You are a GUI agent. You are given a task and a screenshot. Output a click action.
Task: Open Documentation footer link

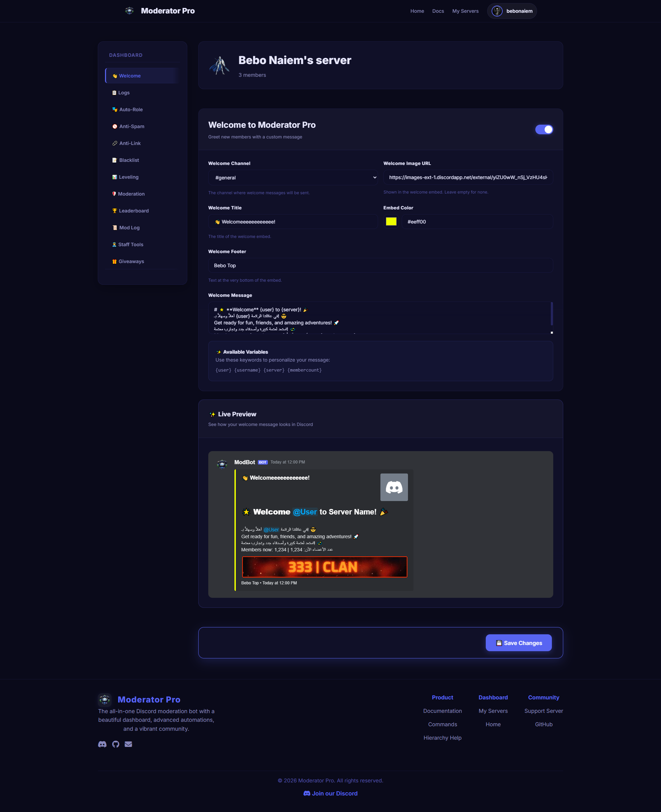[442, 711]
